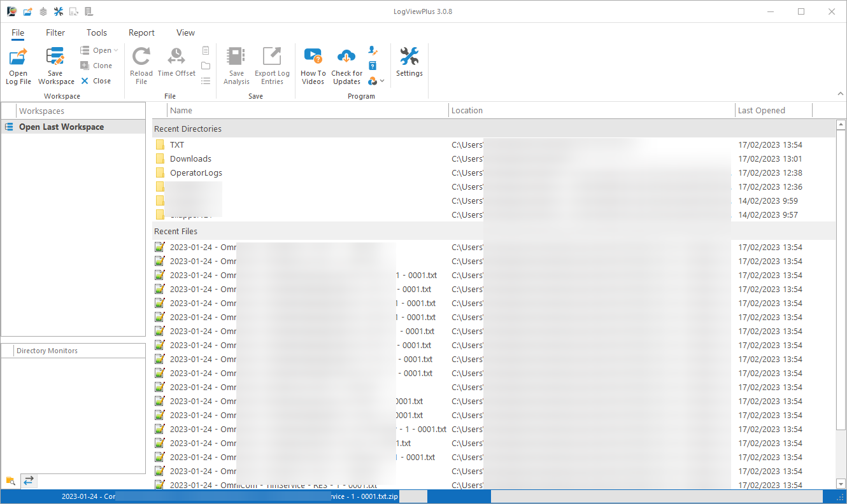Sort by the Last Opened column header

click(774, 110)
